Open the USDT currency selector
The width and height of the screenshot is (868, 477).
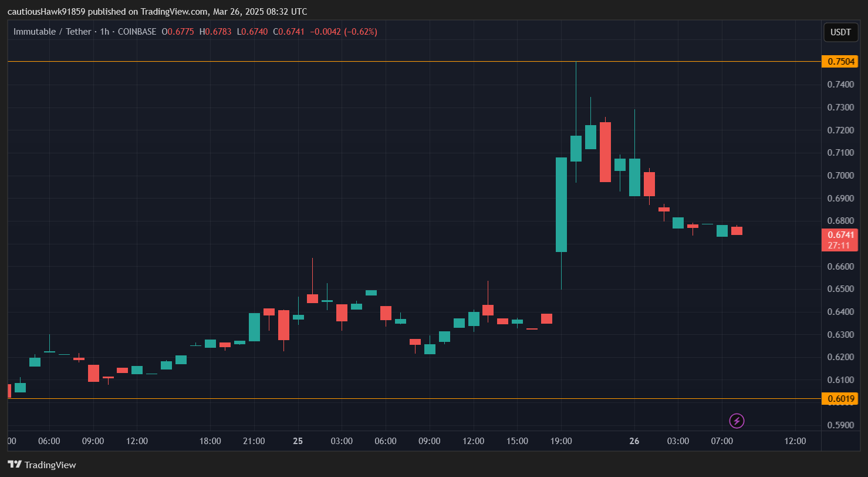click(840, 32)
